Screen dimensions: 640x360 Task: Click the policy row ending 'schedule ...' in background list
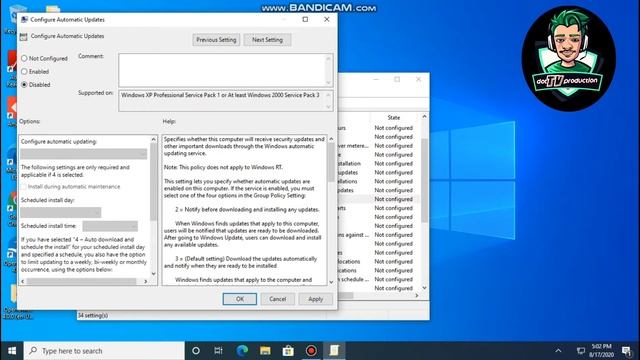point(378,279)
